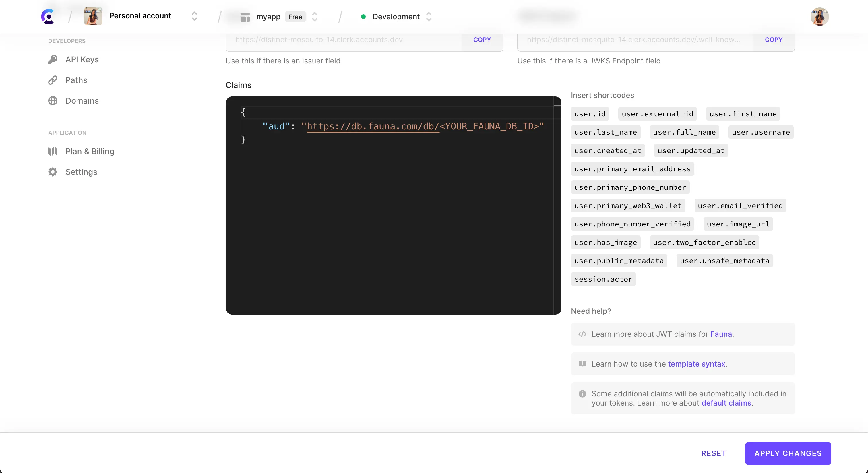The width and height of the screenshot is (868, 473).
Task: Open the myapp application switcher
Action: tap(314, 17)
